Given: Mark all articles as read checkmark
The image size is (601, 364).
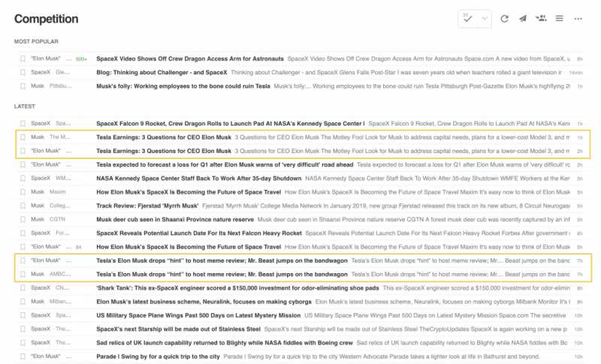Looking at the screenshot, I should point(467,19).
